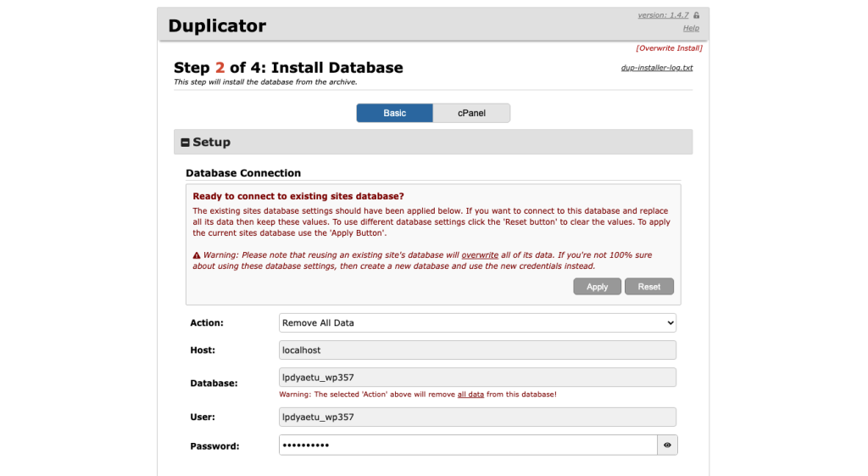
Task: Click the Password: field label
Action: tap(214, 446)
